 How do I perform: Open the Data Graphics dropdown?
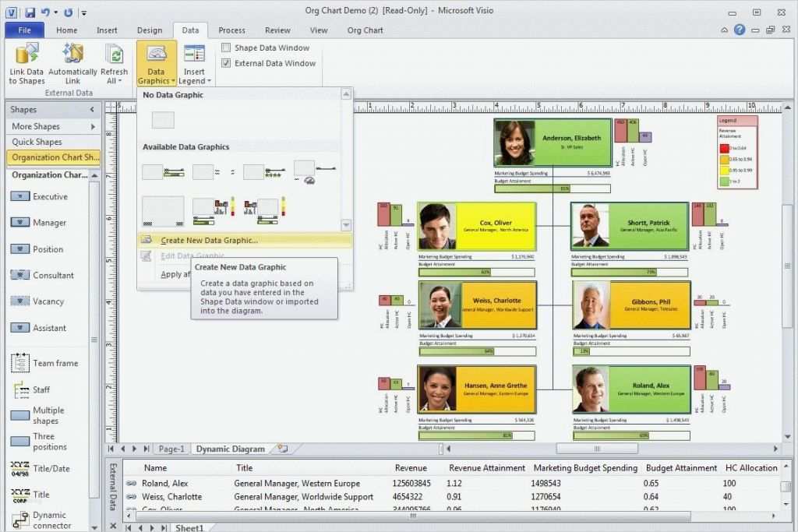156,80
